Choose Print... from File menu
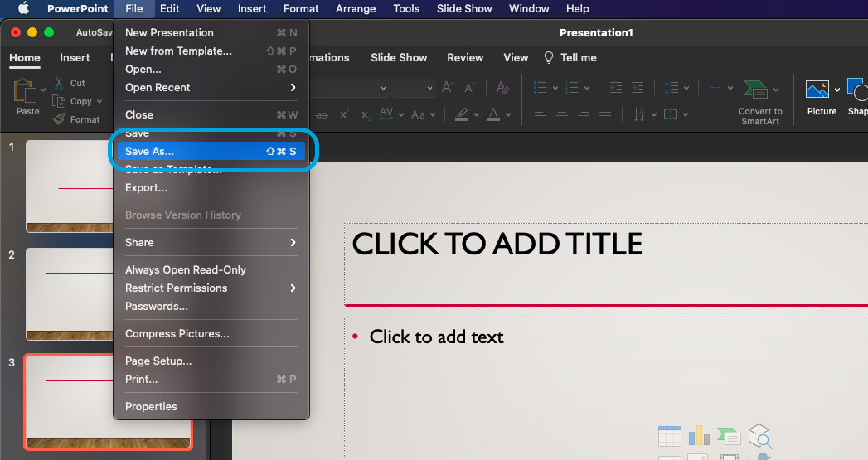Image resolution: width=868 pixels, height=460 pixels. coord(211,379)
